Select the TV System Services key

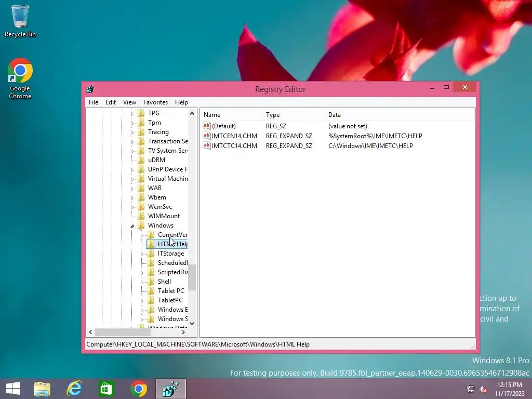coord(168,151)
